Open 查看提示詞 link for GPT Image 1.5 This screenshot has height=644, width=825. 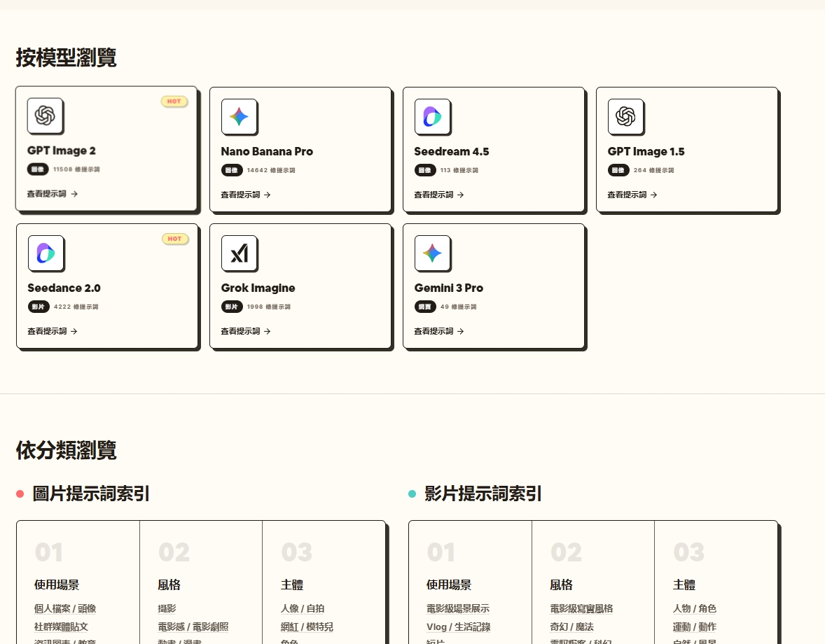[632, 195]
